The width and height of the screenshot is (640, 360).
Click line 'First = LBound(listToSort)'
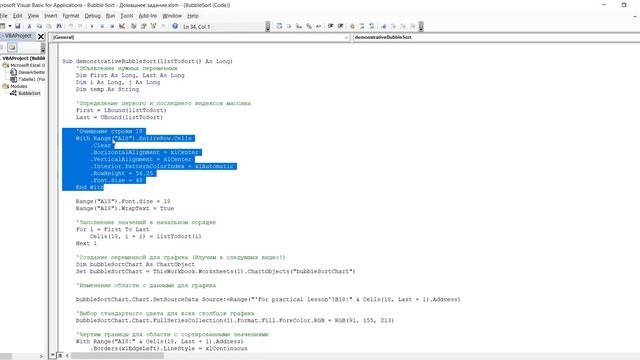point(121,110)
